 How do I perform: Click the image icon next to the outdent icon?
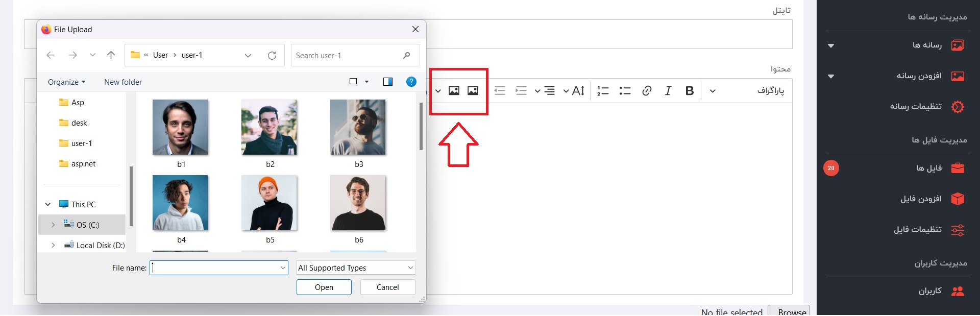click(473, 91)
